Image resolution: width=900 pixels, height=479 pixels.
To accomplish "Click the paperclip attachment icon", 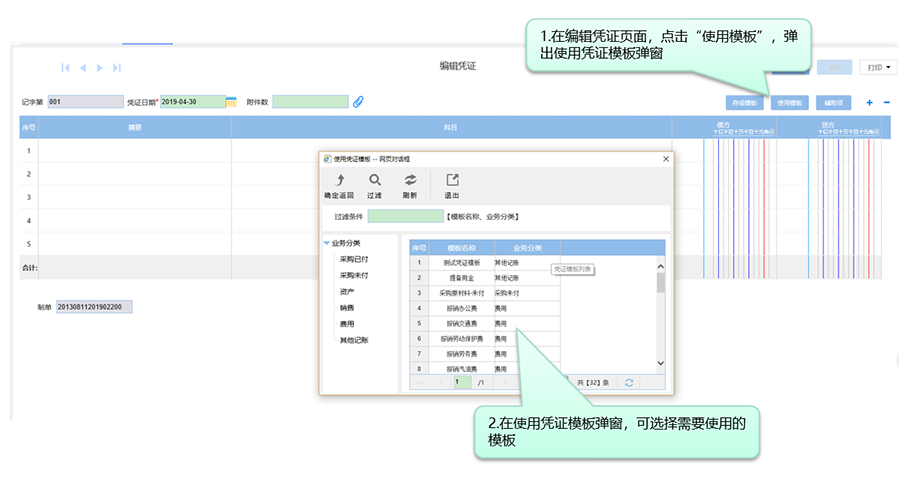I will point(358,102).
